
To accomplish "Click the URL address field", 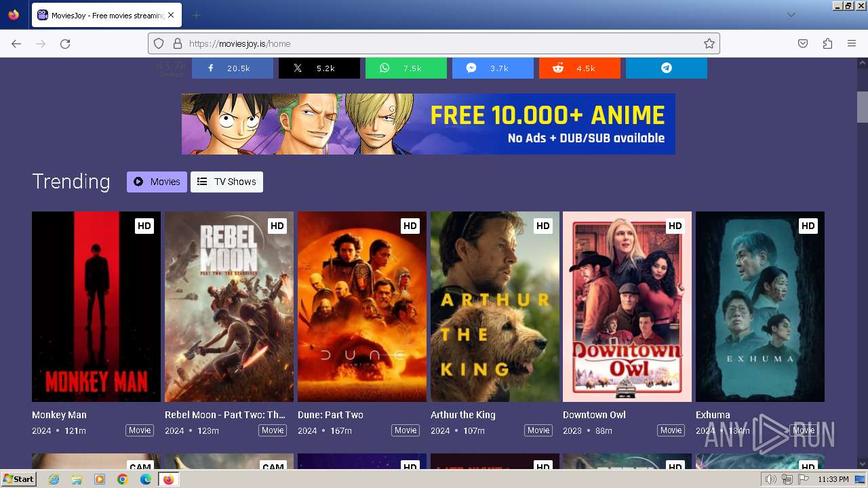I will click(434, 43).
